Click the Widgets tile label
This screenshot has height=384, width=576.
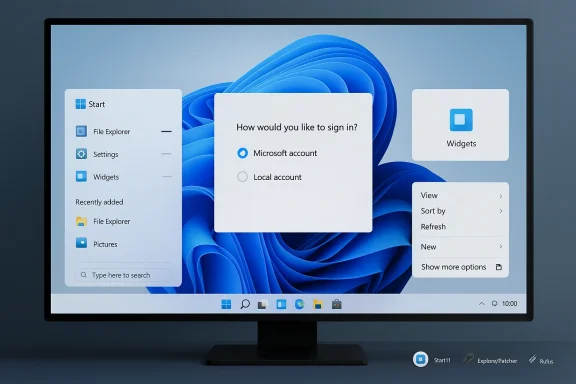pos(461,144)
